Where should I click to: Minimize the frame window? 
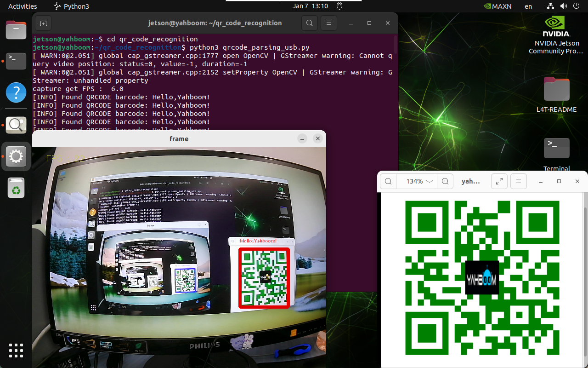click(302, 138)
